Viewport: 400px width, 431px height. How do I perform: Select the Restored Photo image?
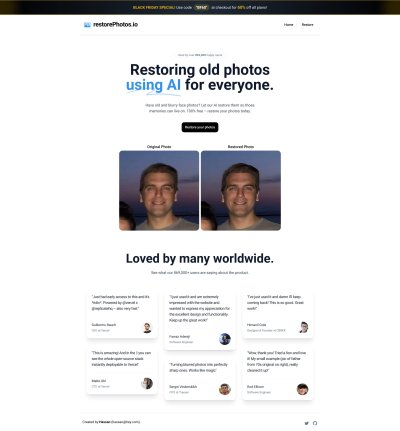[241, 191]
